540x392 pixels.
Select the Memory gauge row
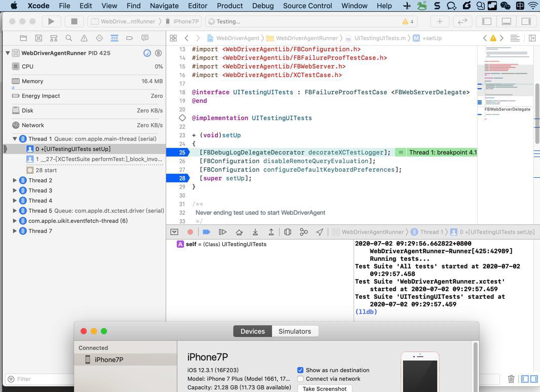(87, 82)
